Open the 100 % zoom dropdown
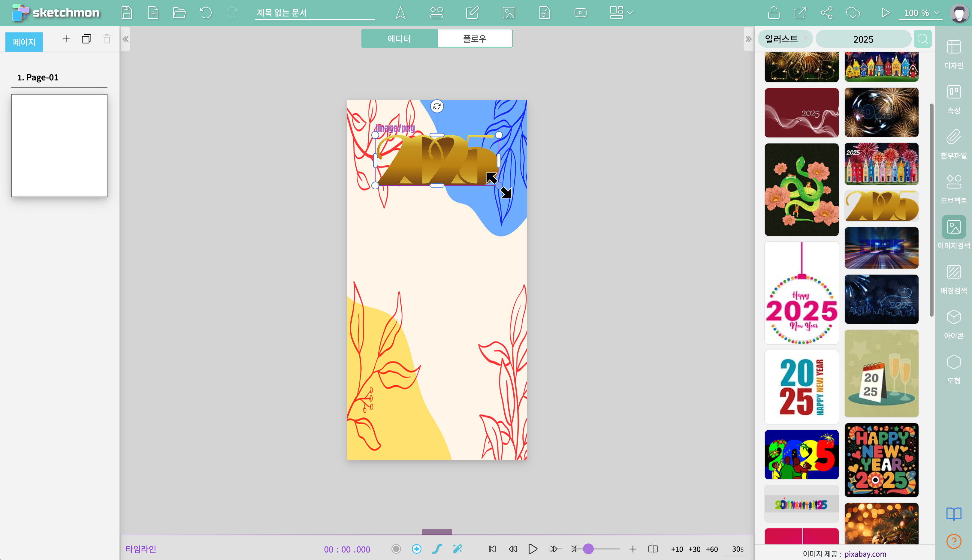 tap(921, 13)
